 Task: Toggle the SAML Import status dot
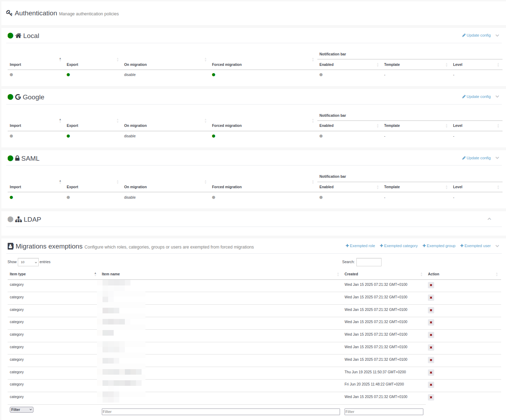(x=12, y=197)
